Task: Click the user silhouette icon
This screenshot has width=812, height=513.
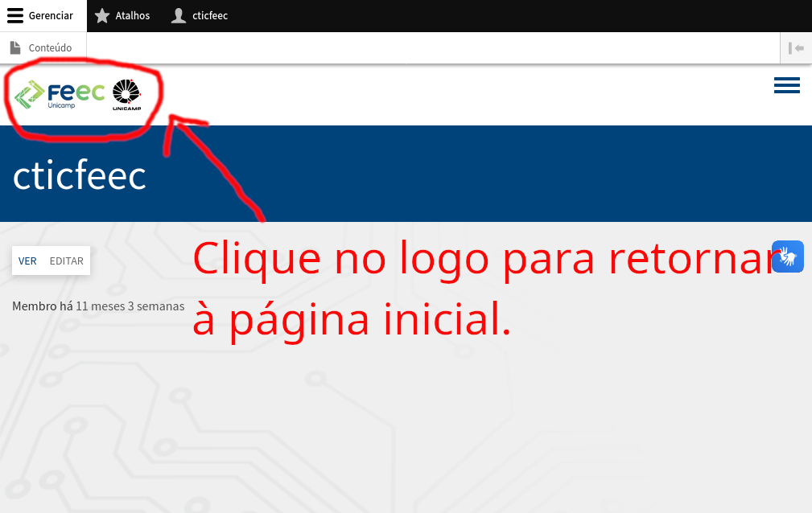Action: (x=179, y=15)
